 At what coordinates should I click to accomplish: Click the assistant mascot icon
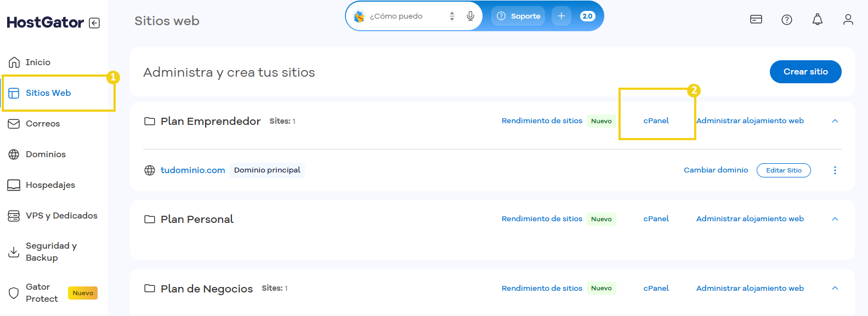tap(359, 16)
